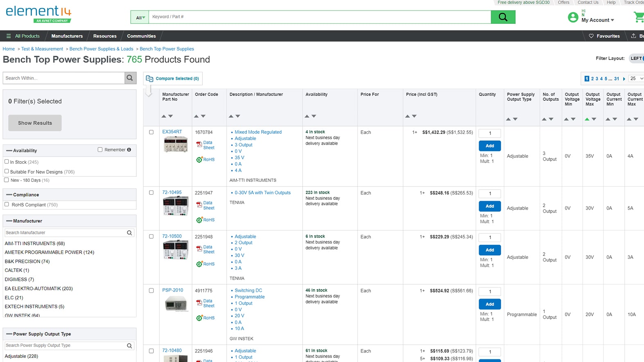This screenshot has height=362, width=644.
Task: Sort Order Code descending
Action: tap(203, 116)
